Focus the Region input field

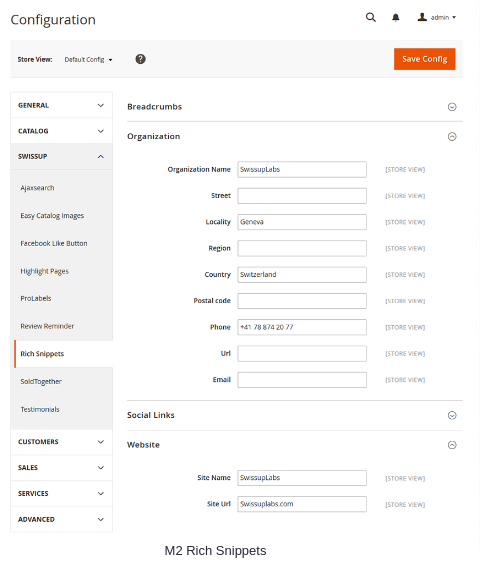302,248
